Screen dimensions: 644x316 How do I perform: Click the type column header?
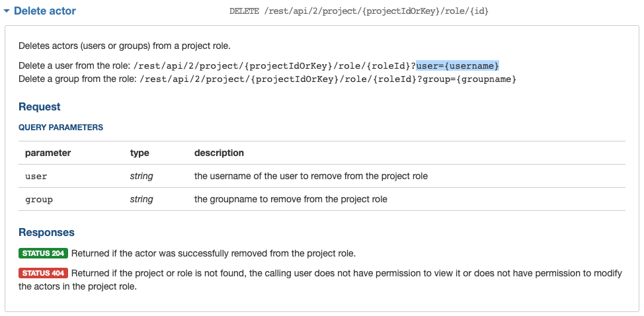(x=140, y=153)
